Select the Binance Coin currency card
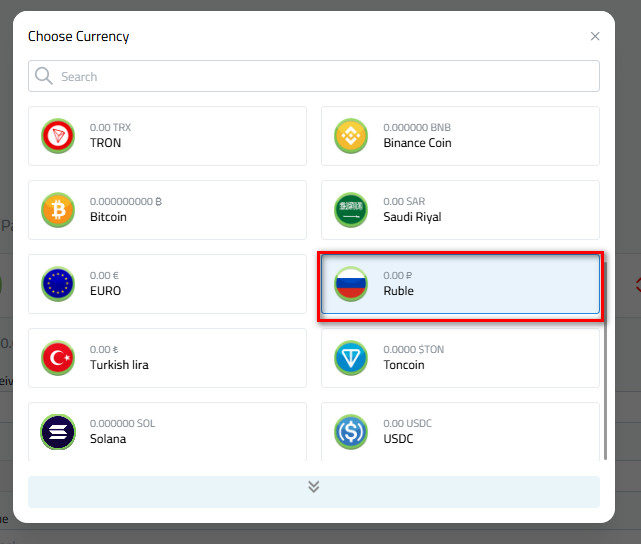 tap(460, 136)
